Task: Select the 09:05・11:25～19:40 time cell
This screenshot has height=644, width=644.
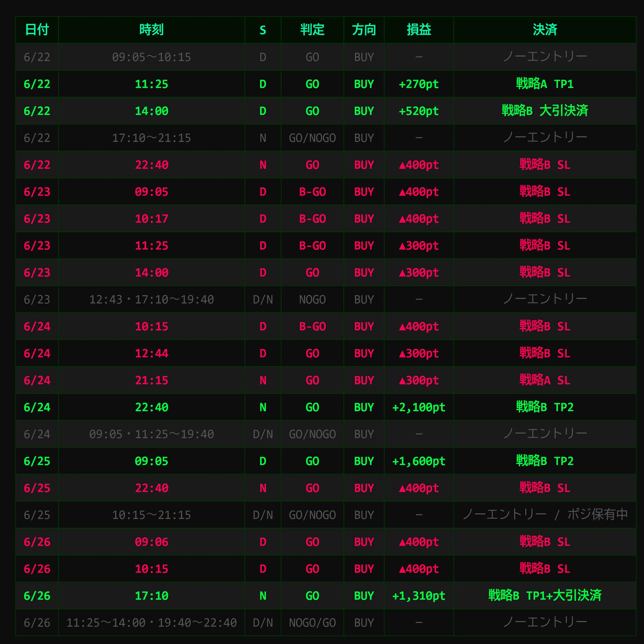Action: (152, 434)
